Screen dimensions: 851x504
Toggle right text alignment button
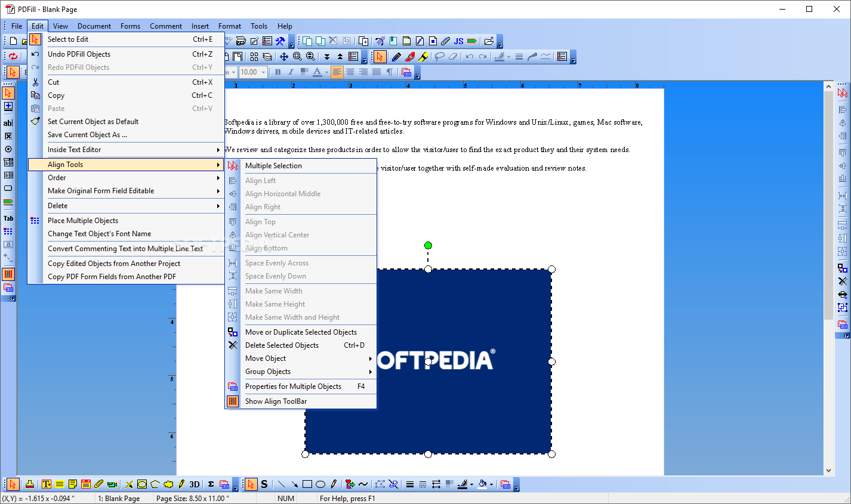363,72
